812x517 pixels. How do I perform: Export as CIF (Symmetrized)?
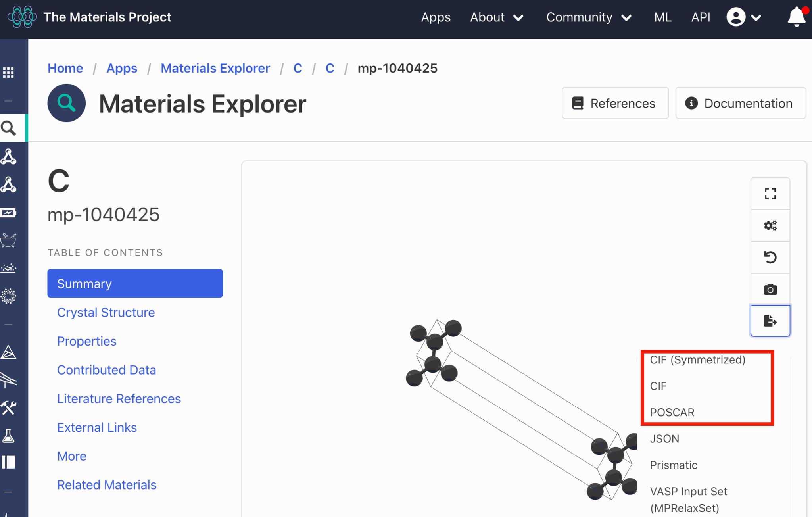(697, 359)
